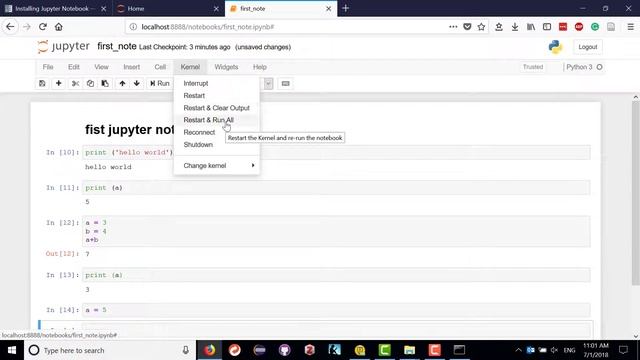Paste cells below icon

(105, 83)
